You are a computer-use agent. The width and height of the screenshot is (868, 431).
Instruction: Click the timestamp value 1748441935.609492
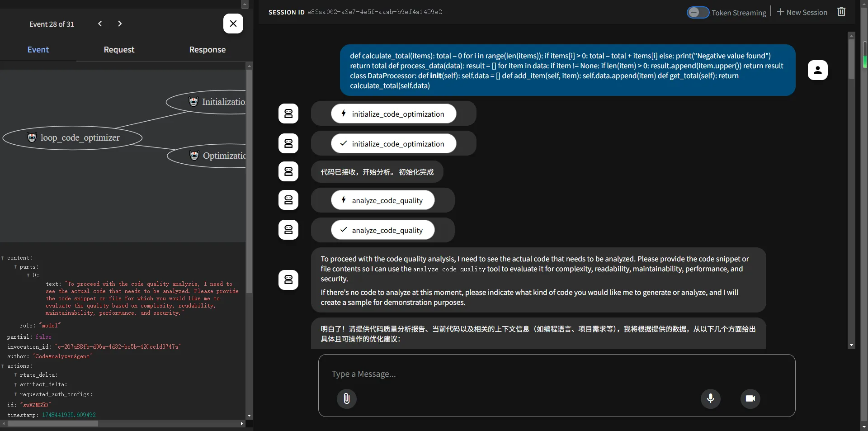69,415
